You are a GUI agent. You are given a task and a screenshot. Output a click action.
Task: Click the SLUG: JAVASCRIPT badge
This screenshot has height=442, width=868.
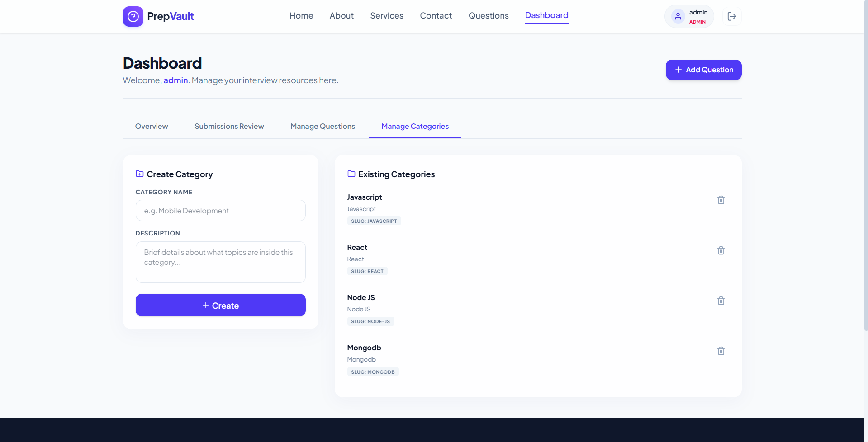374,221
